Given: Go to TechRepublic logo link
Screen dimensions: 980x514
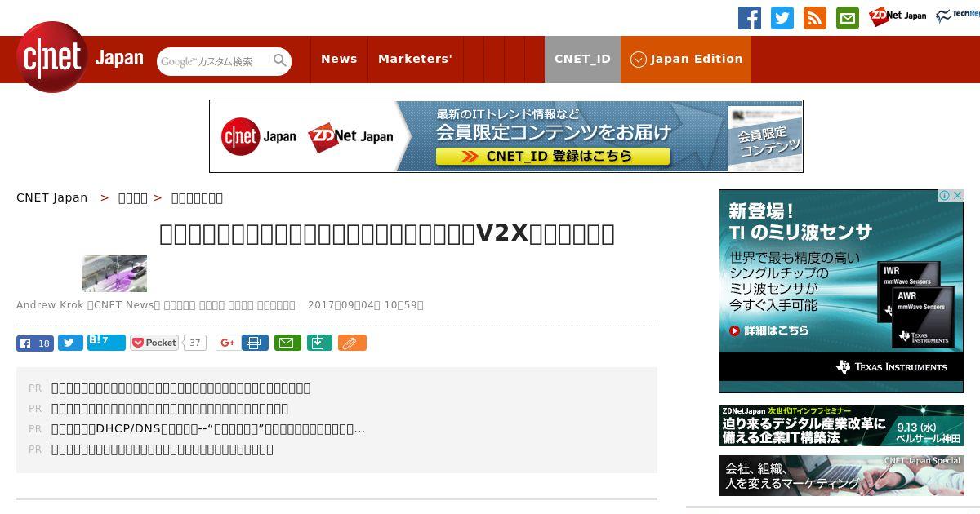Looking at the screenshot, I should 958,16.
